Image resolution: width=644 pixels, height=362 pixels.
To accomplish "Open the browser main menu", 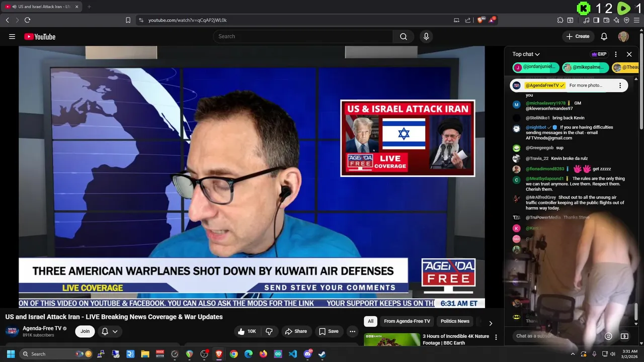I will [637, 20].
